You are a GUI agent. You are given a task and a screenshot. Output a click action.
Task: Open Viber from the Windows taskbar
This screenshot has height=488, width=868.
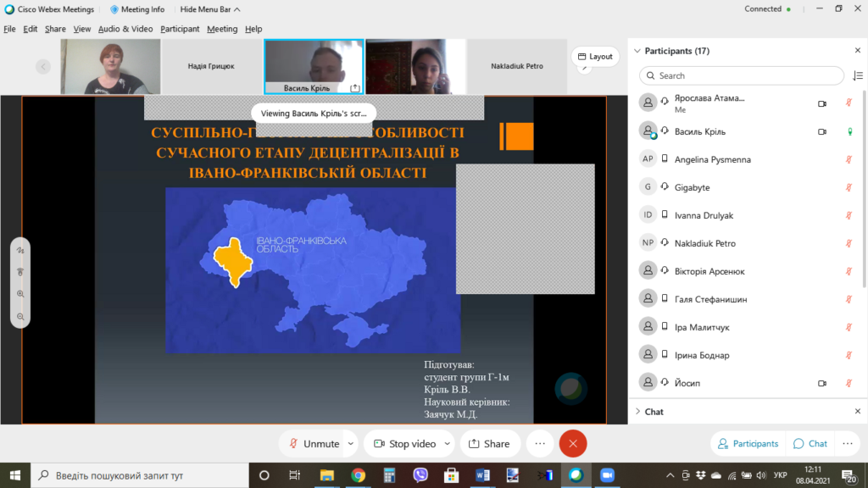[x=420, y=475]
